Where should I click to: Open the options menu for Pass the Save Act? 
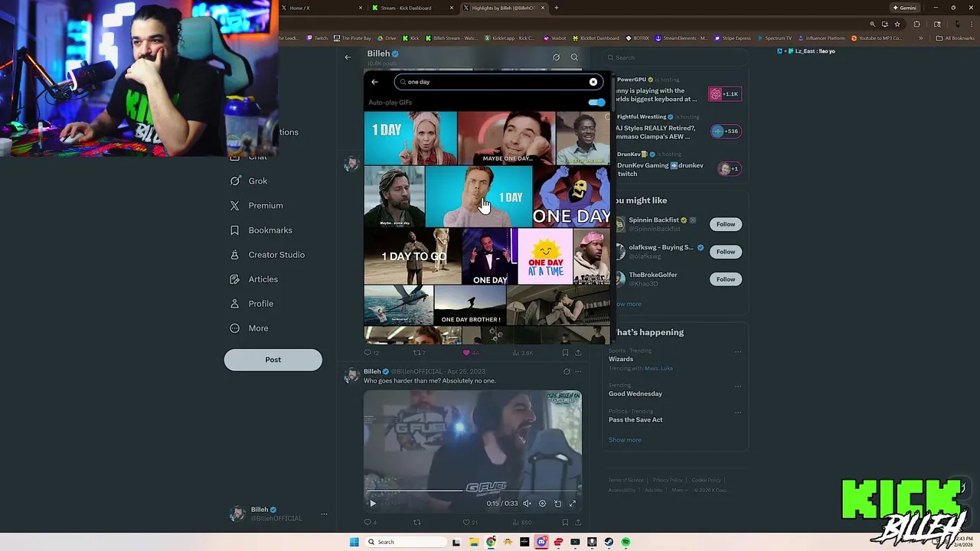coord(738,412)
